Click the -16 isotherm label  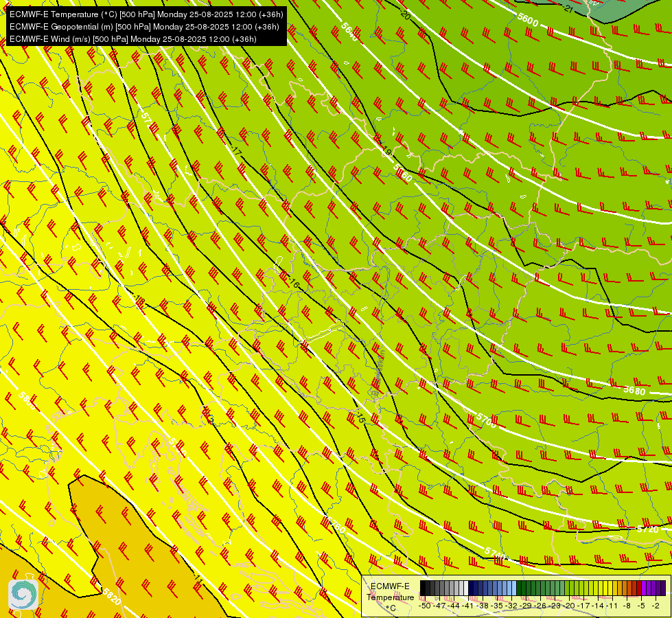[x=294, y=283]
